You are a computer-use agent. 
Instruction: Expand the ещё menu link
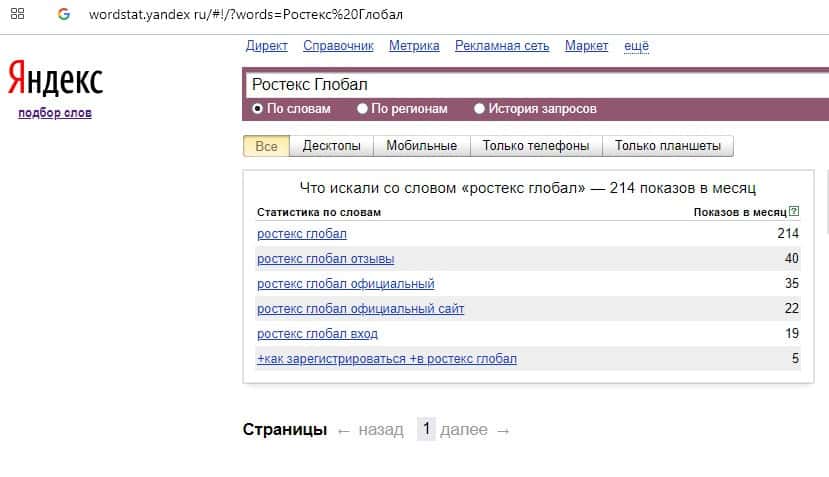click(636, 45)
